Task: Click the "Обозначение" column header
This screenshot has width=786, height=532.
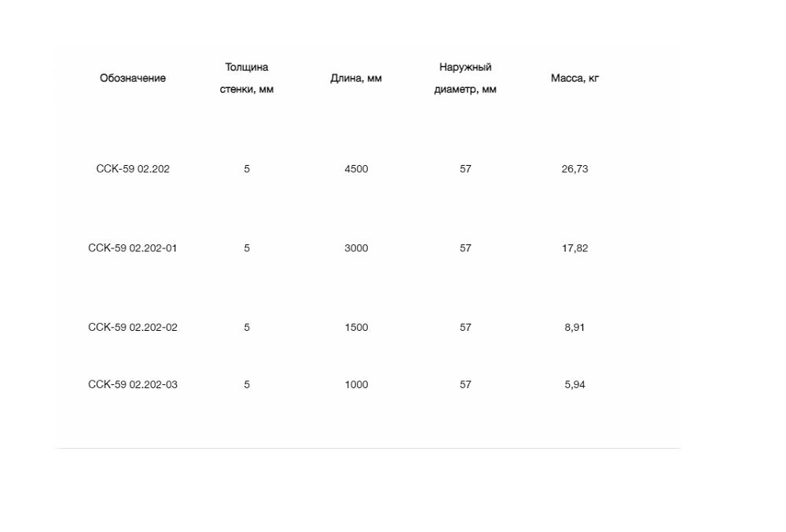Action: click(x=133, y=79)
